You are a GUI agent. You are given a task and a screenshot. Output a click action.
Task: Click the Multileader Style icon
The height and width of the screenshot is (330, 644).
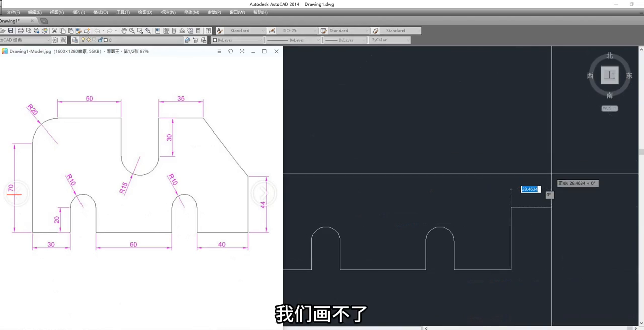click(x=375, y=31)
